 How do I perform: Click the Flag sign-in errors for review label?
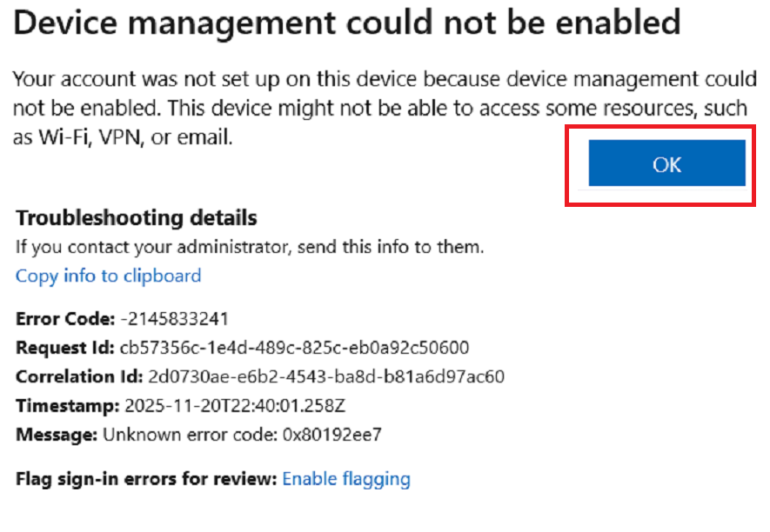tap(146, 478)
